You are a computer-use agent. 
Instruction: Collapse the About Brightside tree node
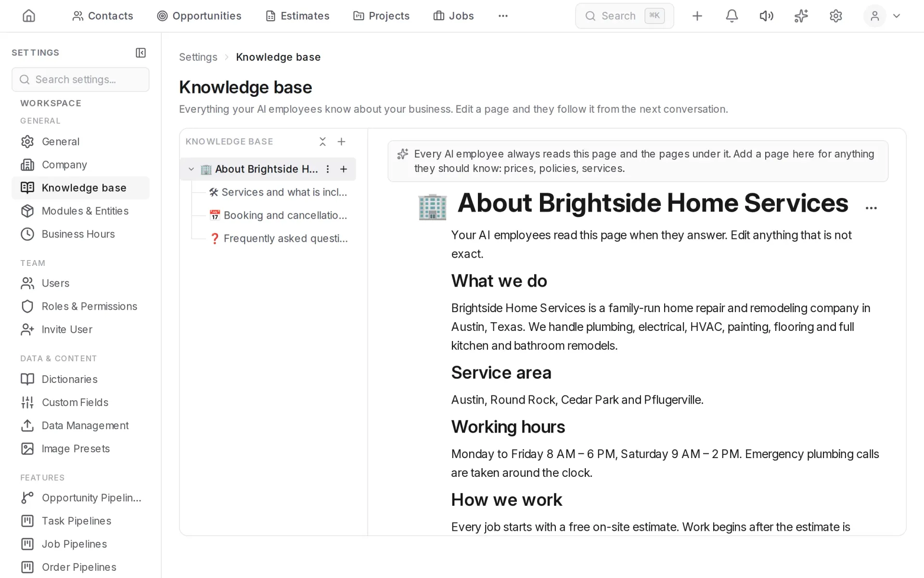191,169
